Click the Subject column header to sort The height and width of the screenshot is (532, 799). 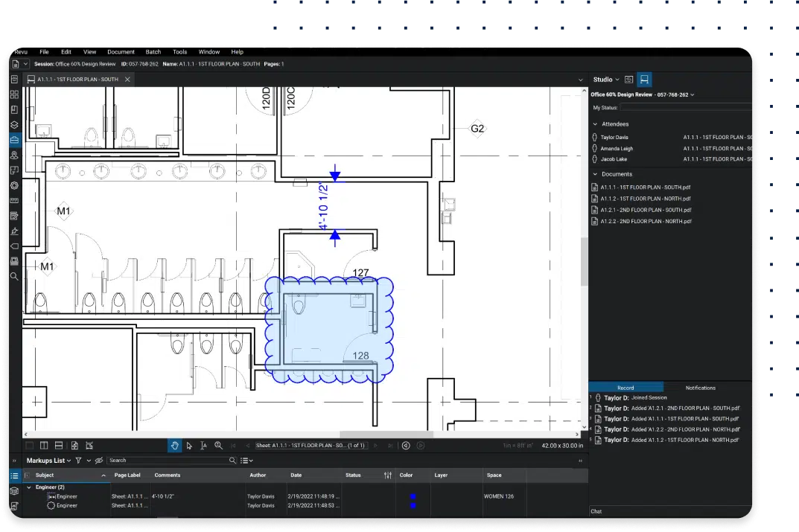45,475
